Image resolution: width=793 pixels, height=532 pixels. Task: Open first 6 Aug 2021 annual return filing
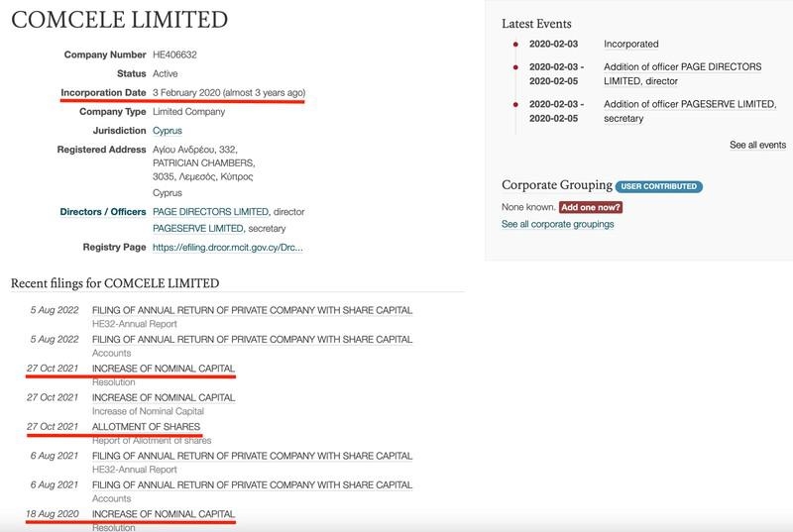[252, 456]
